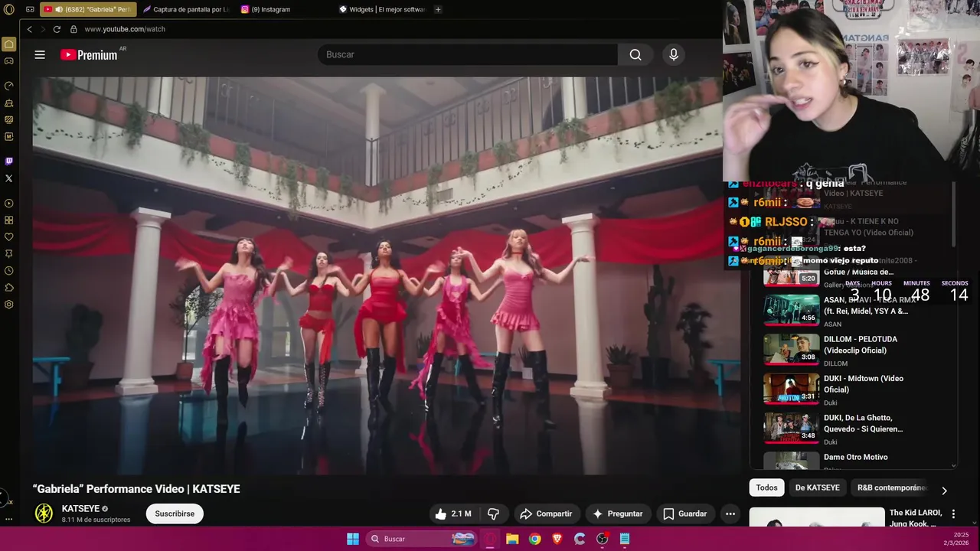Open options menu for The Kid LAROI video
Viewport: 980px width, 551px height.
[x=953, y=514]
